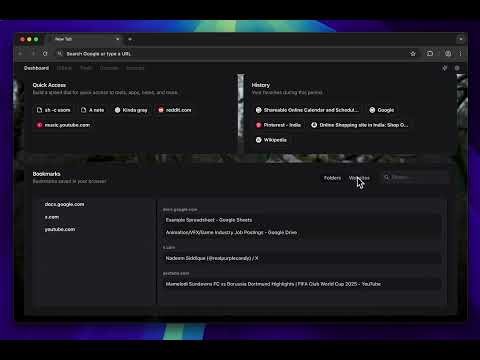The image size is (480, 360).
Task: Open Shareable Online Calendar history entry
Action: coord(307,110)
